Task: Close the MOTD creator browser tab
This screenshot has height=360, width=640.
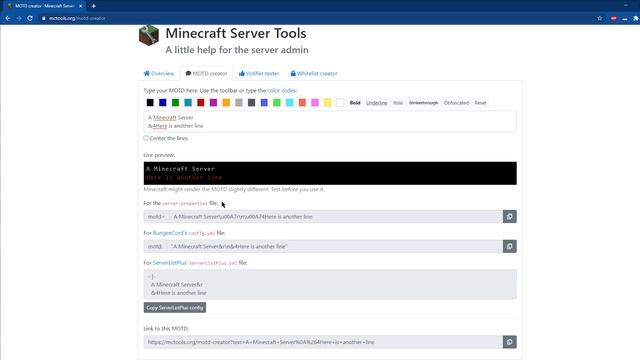Action: tap(80, 6)
